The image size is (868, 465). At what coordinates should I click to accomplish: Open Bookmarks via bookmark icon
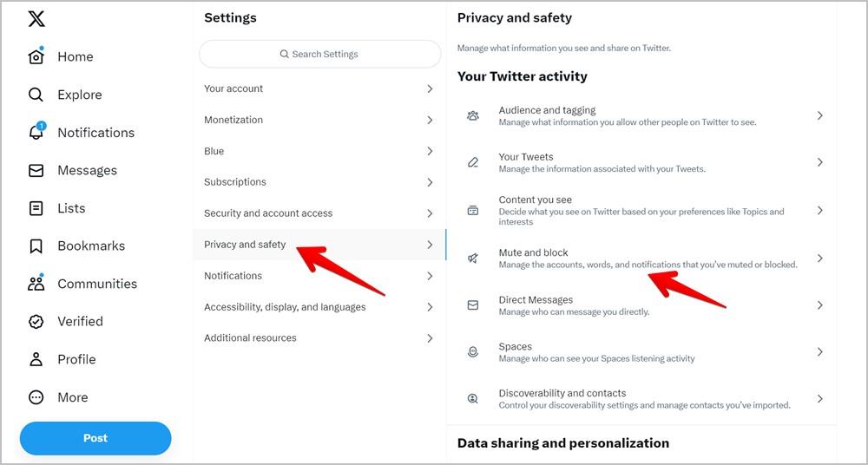click(36, 246)
